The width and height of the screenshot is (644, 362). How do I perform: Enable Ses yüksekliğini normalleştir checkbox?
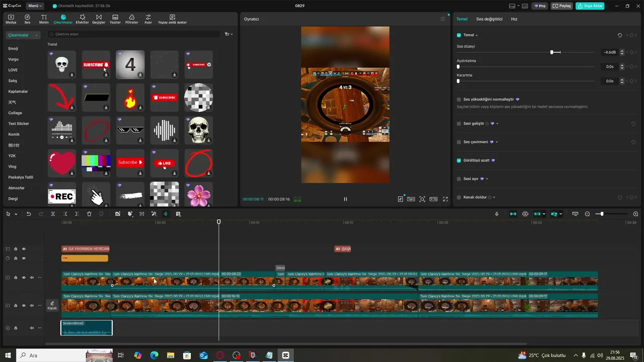pyautogui.click(x=459, y=100)
